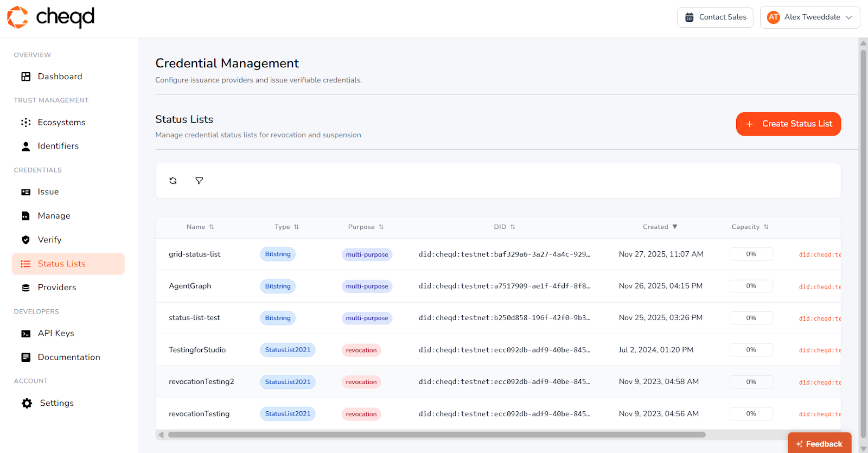Navigate to Providers in the sidebar

click(x=57, y=288)
